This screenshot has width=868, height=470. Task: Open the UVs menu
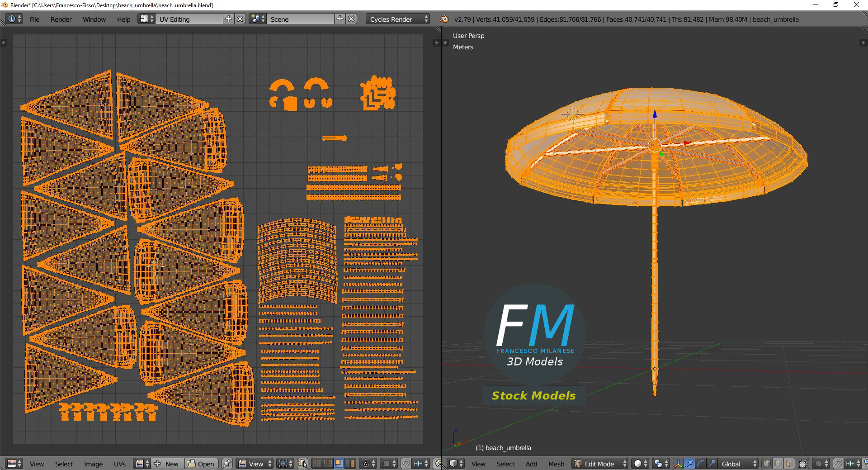tap(120, 464)
